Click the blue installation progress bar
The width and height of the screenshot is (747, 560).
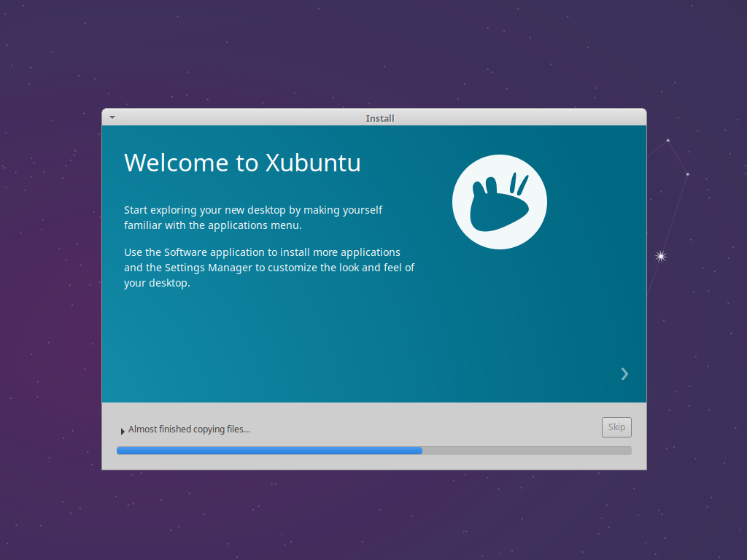[x=270, y=450]
